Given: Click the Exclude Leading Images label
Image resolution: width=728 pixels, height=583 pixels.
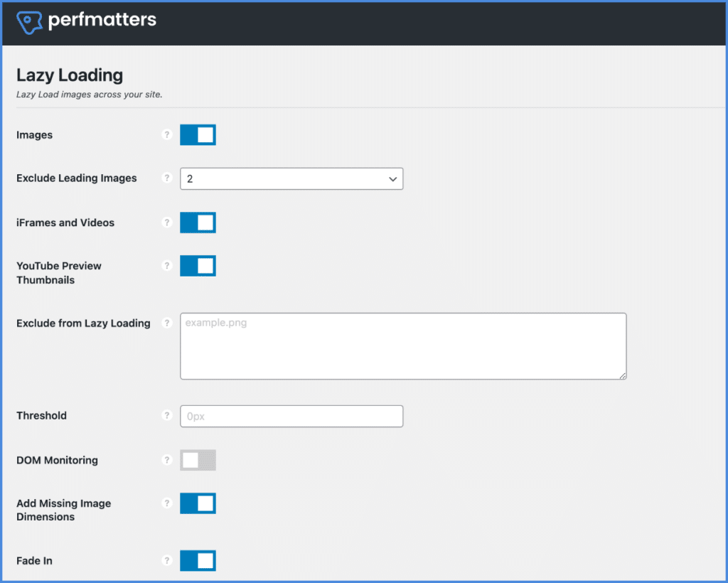Looking at the screenshot, I should pyautogui.click(x=77, y=178).
